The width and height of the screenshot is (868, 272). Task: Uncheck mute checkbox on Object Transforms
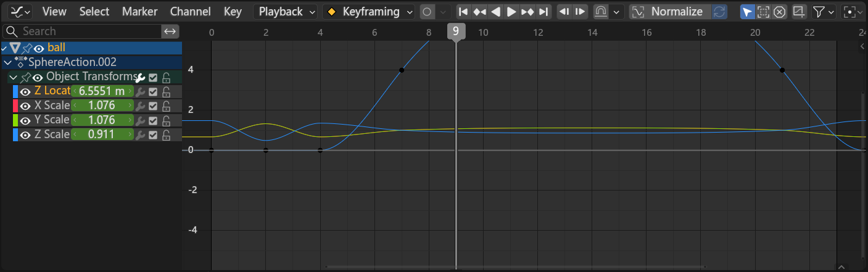point(154,77)
